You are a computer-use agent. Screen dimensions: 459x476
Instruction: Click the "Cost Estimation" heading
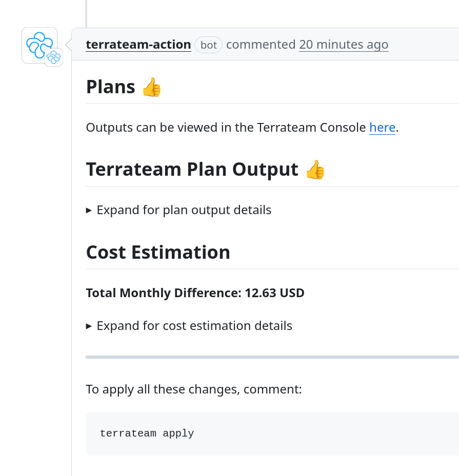pyautogui.click(x=158, y=252)
